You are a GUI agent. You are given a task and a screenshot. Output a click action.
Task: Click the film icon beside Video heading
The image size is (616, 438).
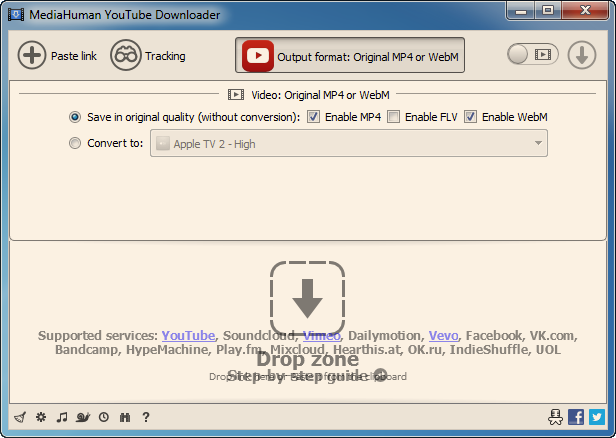pos(236,95)
